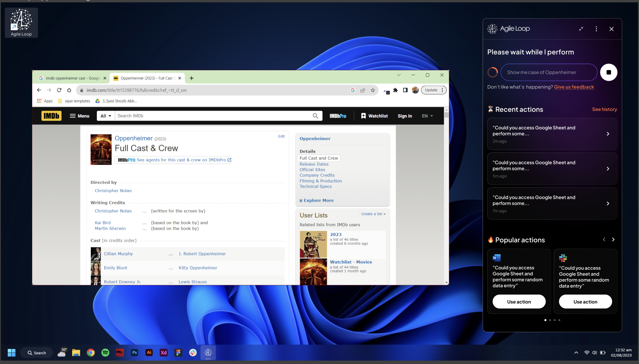
Task: Open the Chrome tab search chevron
Action: (399, 75)
